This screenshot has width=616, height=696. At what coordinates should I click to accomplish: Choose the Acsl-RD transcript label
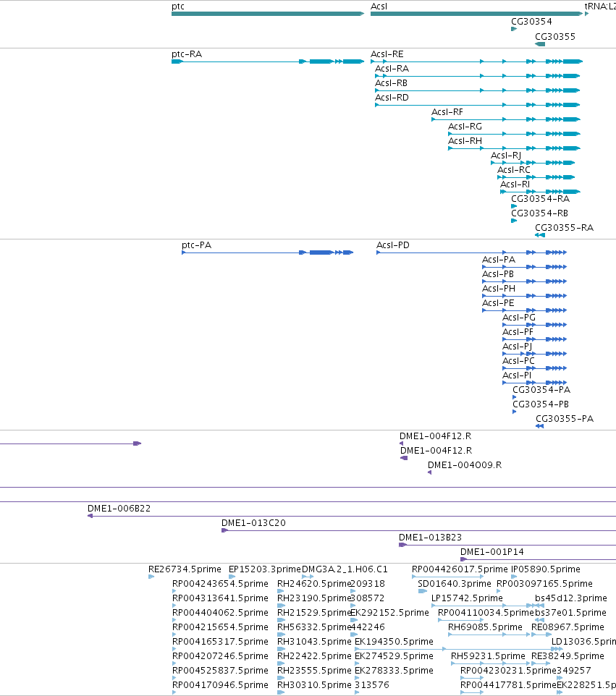(392, 97)
